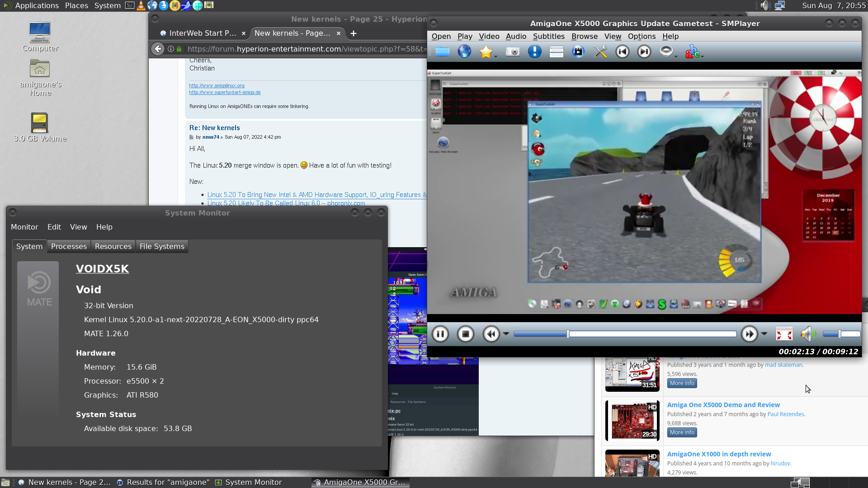Open the SMPlayer Open menu

point(441,36)
